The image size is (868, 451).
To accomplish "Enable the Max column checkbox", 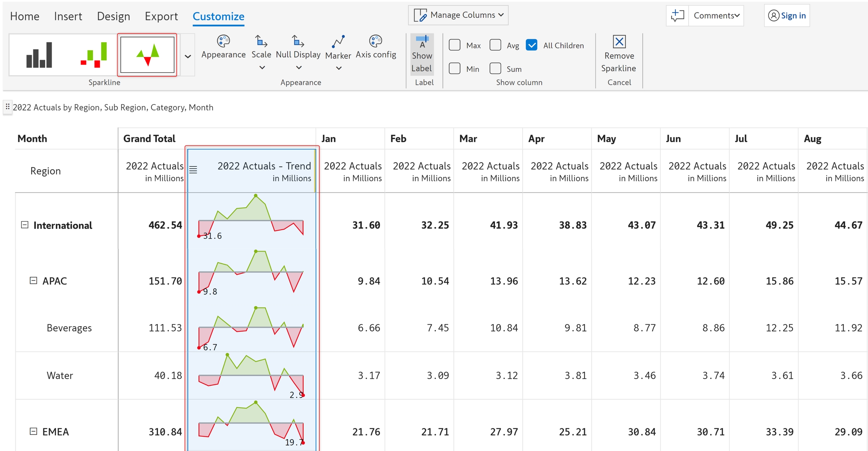I will tap(455, 45).
